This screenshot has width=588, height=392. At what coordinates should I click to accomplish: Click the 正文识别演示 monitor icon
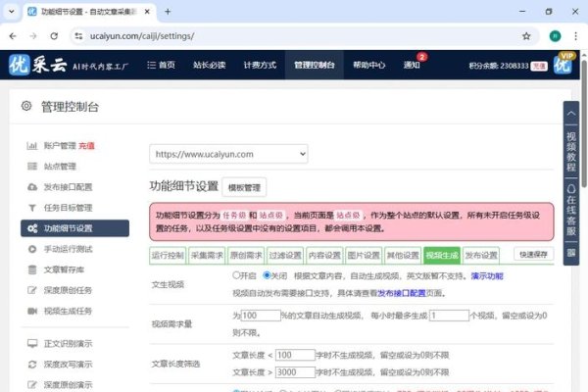point(32,343)
